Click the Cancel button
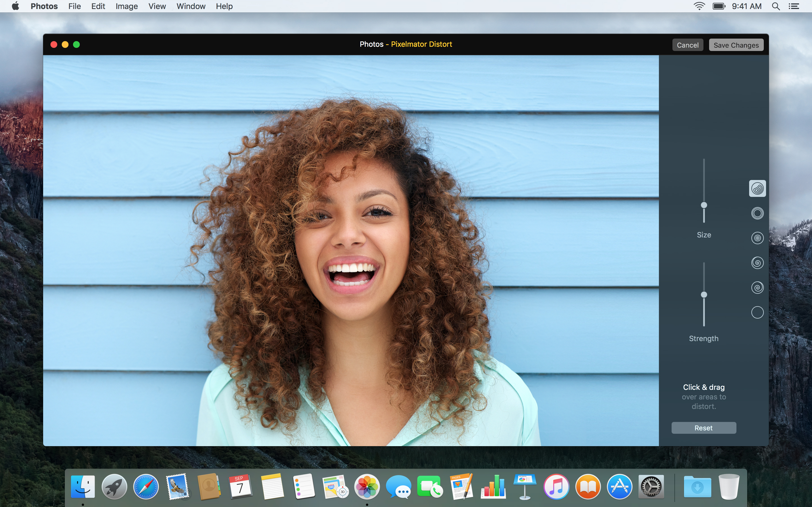The width and height of the screenshot is (812, 507). point(688,45)
